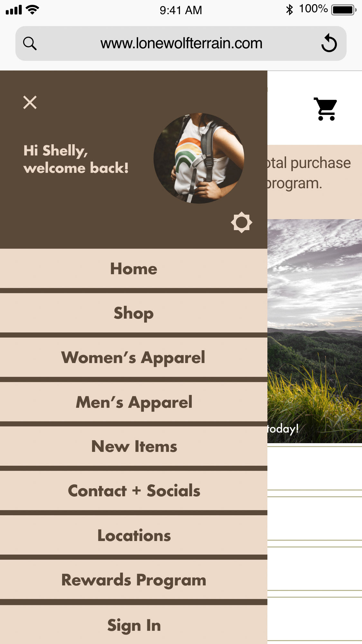Viewport: 362px width, 644px height.
Task: Open the shopping cart icon
Action: click(325, 109)
